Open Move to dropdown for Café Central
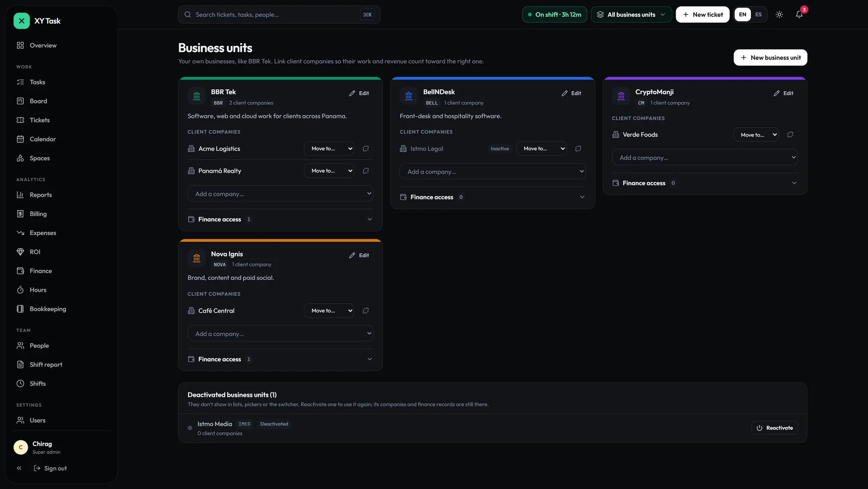868x489 pixels. pos(329,311)
